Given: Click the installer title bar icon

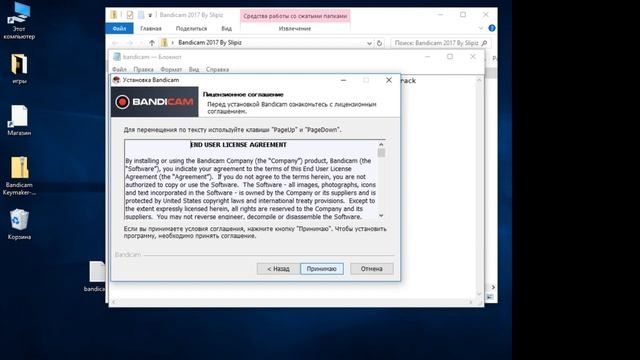Looking at the screenshot, I should coord(116,80).
